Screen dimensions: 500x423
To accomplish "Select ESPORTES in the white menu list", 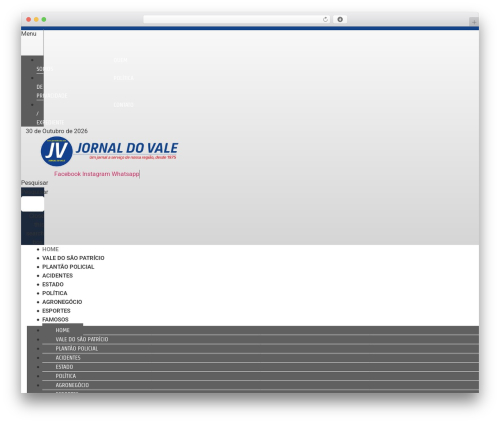I will (56, 311).
